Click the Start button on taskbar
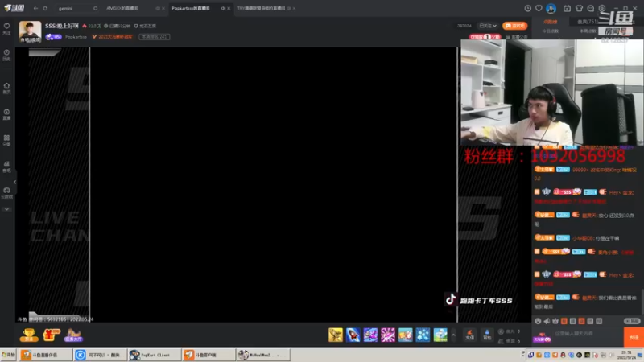Image resolution: width=644 pixels, height=362 pixels. 8,355
